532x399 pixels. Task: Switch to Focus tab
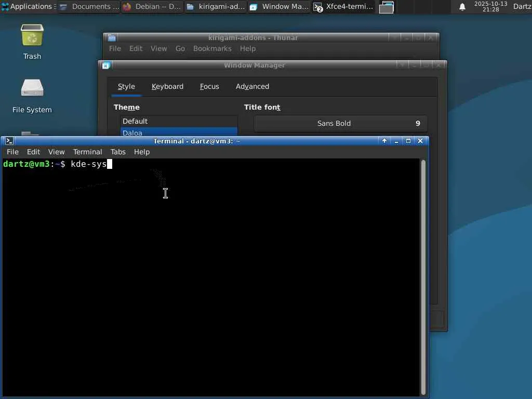click(x=209, y=87)
